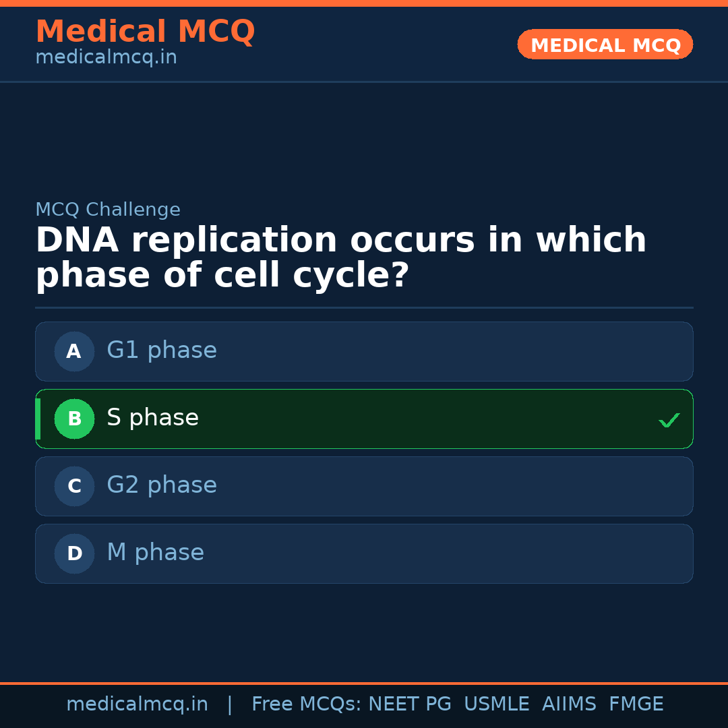Expand the D option M phase card
Screen dimensions: 728x728
[x=364, y=553]
